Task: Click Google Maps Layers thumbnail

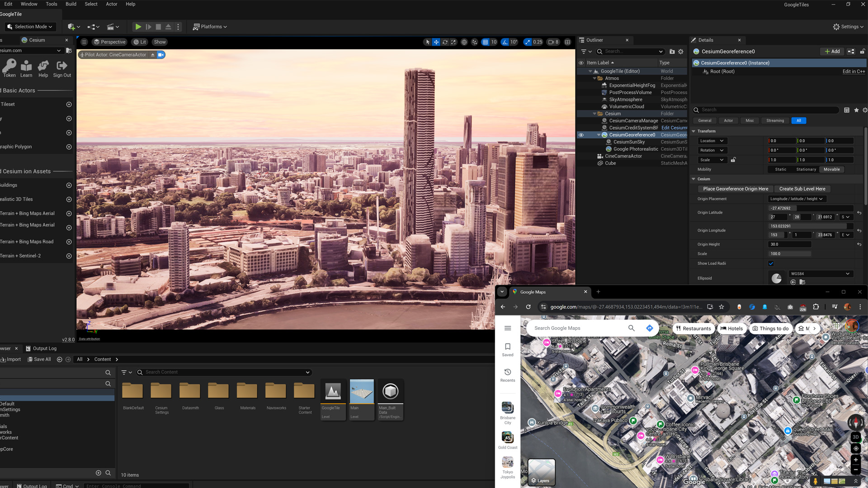Action: click(x=542, y=472)
